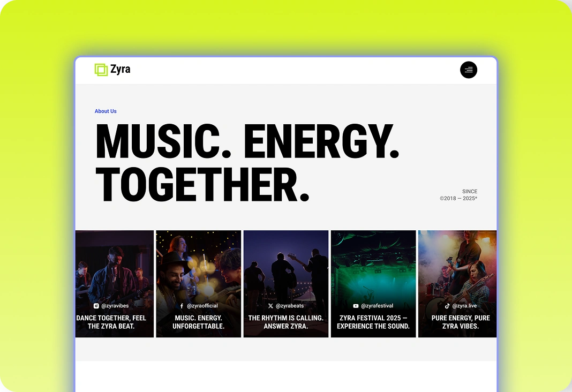Click the TikTok icon beside @zyra.live
The height and width of the screenshot is (392, 572).
(x=447, y=306)
